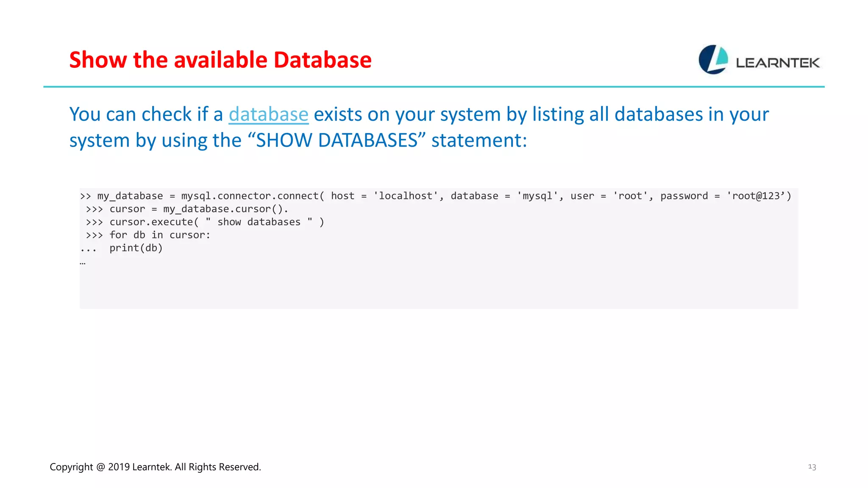Click the Learntek copyright footer text

(x=155, y=467)
